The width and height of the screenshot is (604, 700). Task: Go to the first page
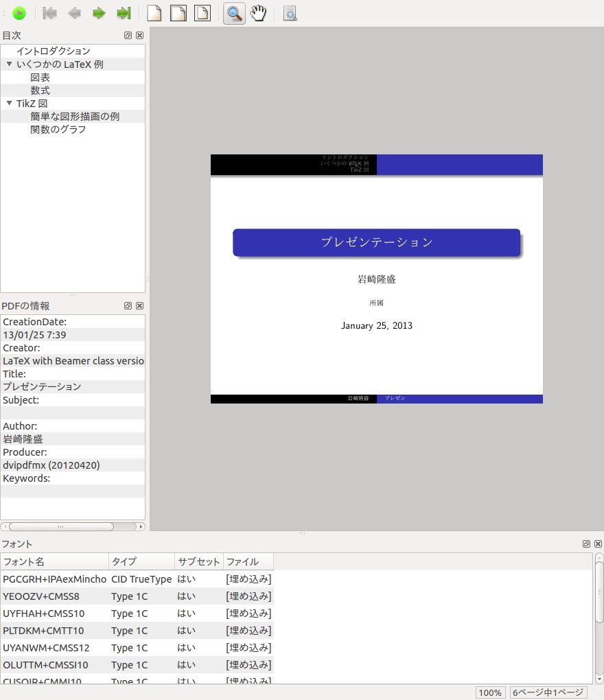49,14
